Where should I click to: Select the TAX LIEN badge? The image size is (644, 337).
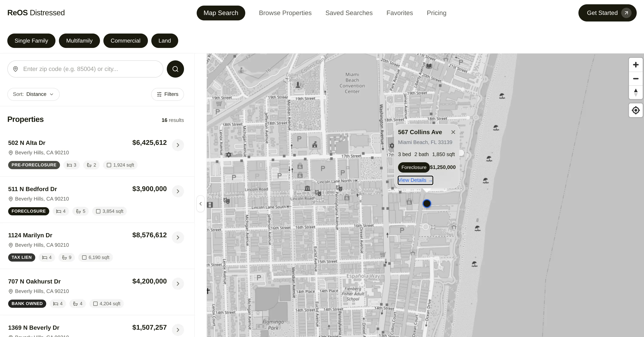tap(22, 257)
